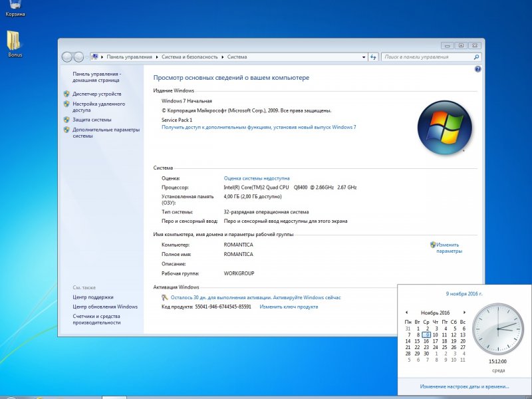Image resolution: width=532 pixels, height=399 pixels.
Task: Click the shield icon beside Настройка удаленного доступа
Action: pyautogui.click(x=66, y=104)
